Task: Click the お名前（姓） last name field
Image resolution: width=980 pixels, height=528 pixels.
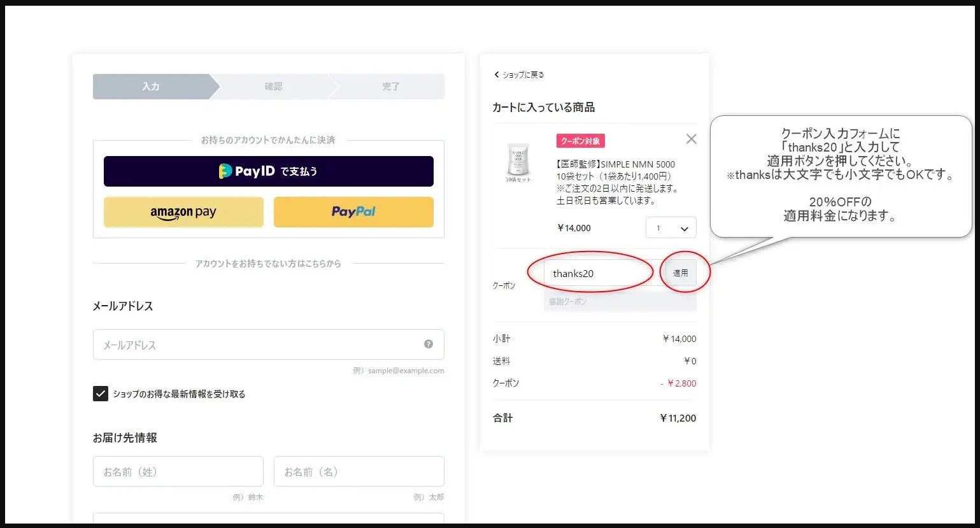Action: (178, 472)
